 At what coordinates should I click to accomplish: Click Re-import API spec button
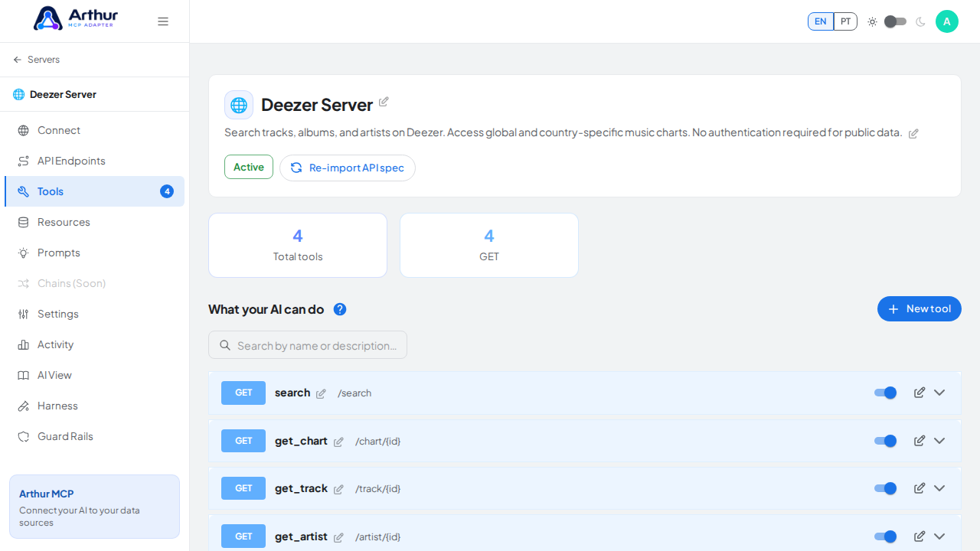348,168
